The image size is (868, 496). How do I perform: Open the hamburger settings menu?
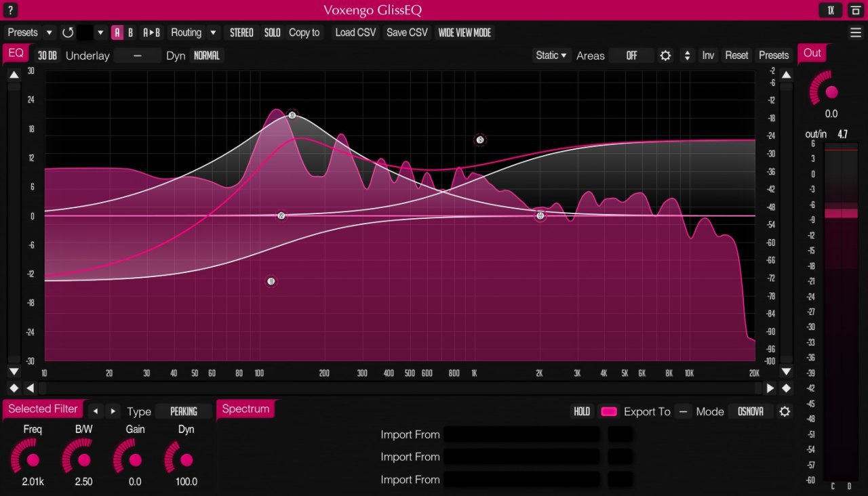point(856,33)
